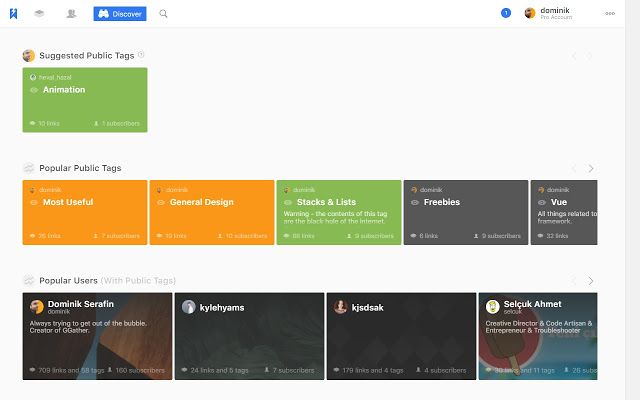The height and width of the screenshot is (400, 640).
Task: Click previous arrow in Popular Public Tags
Action: (x=573, y=168)
